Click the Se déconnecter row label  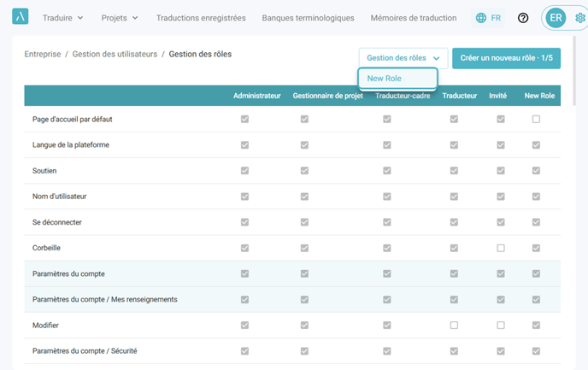click(x=57, y=222)
